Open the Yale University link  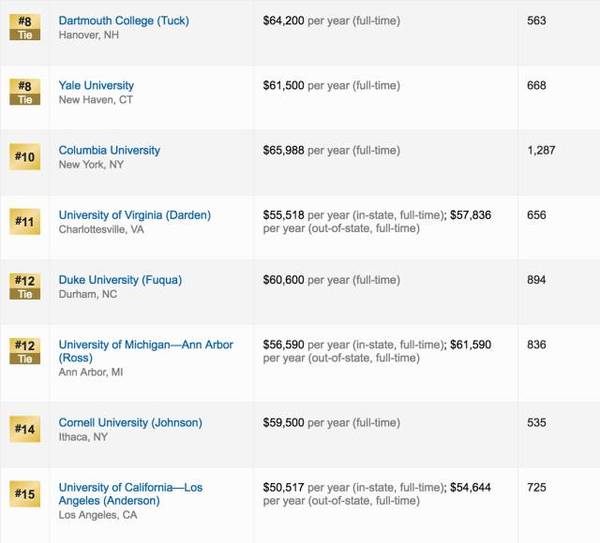(x=96, y=86)
